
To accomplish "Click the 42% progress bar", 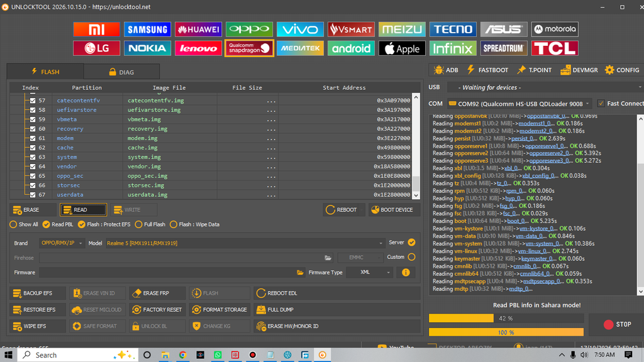I will pyautogui.click(x=506, y=319).
